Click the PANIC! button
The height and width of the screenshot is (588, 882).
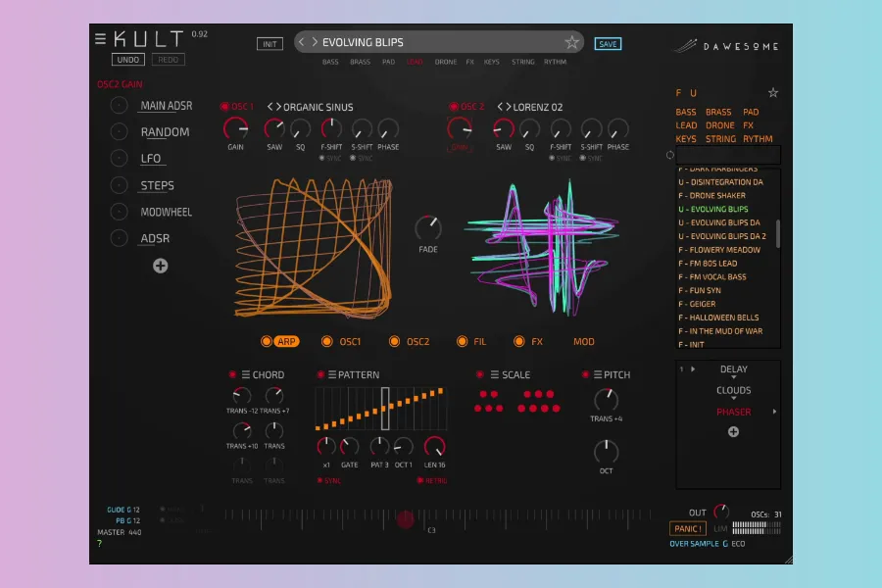pyautogui.click(x=689, y=529)
